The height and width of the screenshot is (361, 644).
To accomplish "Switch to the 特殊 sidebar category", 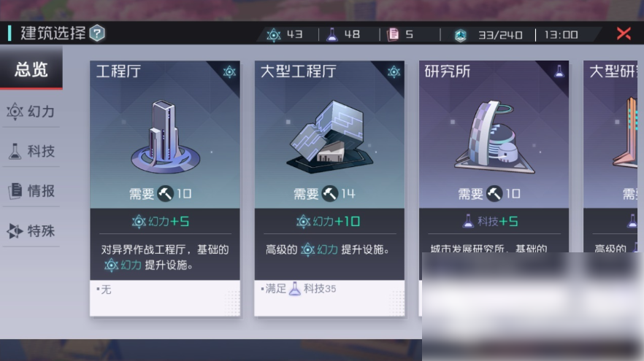I will tap(31, 231).
